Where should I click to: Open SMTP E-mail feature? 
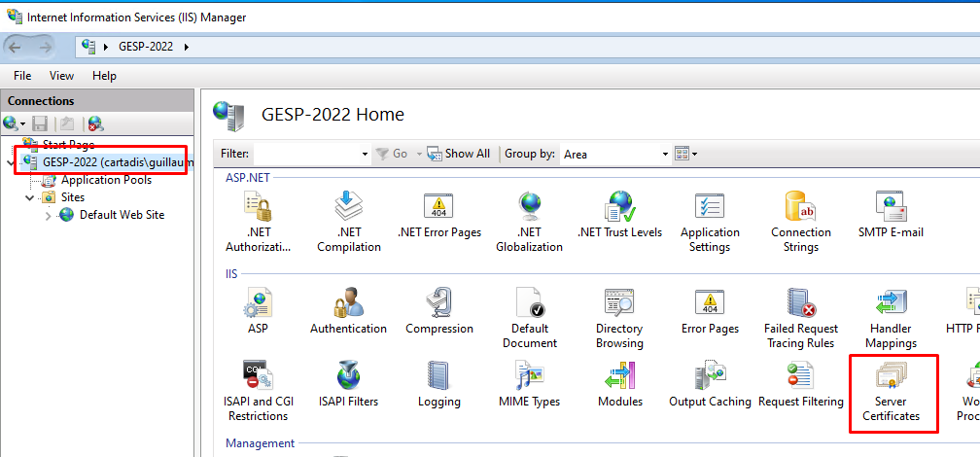pos(891,216)
